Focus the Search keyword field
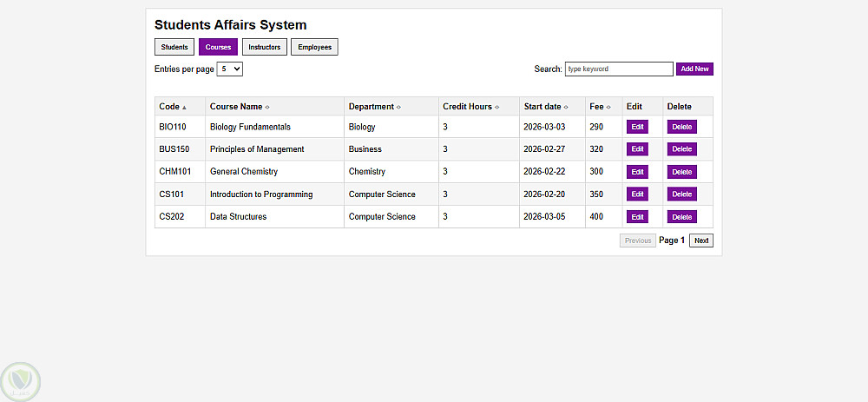 (x=618, y=69)
